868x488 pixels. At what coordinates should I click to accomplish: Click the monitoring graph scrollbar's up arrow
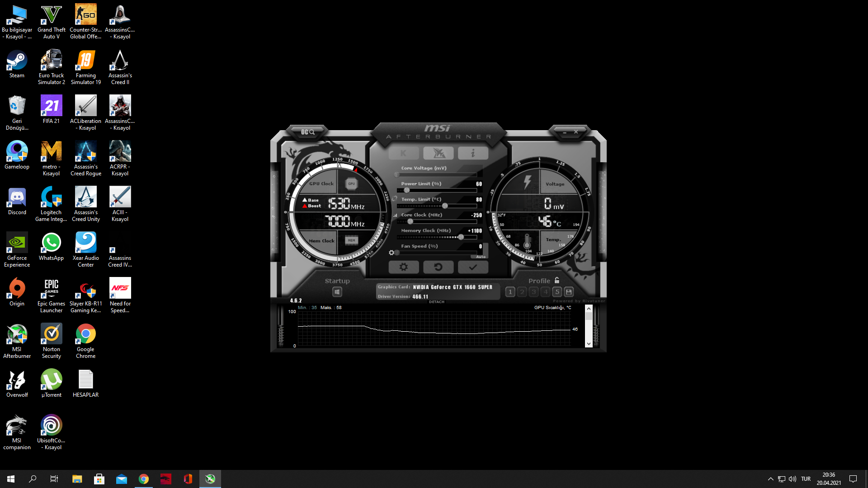click(x=589, y=308)
